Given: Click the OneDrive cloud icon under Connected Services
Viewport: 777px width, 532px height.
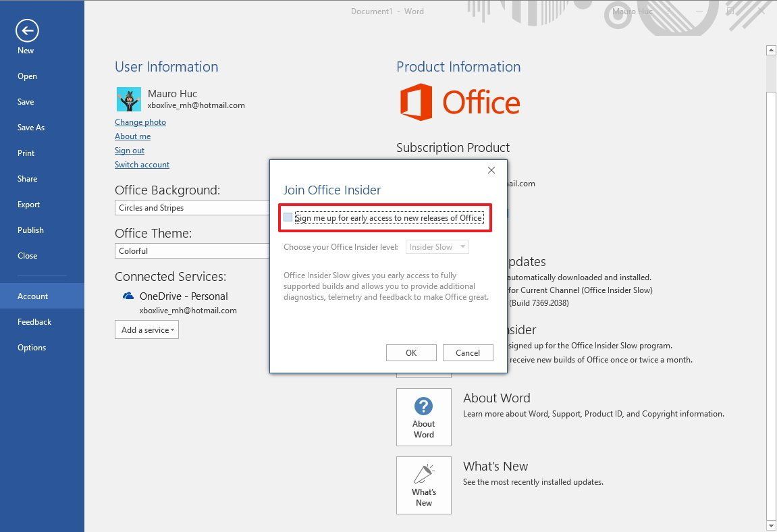Looking at the screenshot, I should (x=128, y=295).
